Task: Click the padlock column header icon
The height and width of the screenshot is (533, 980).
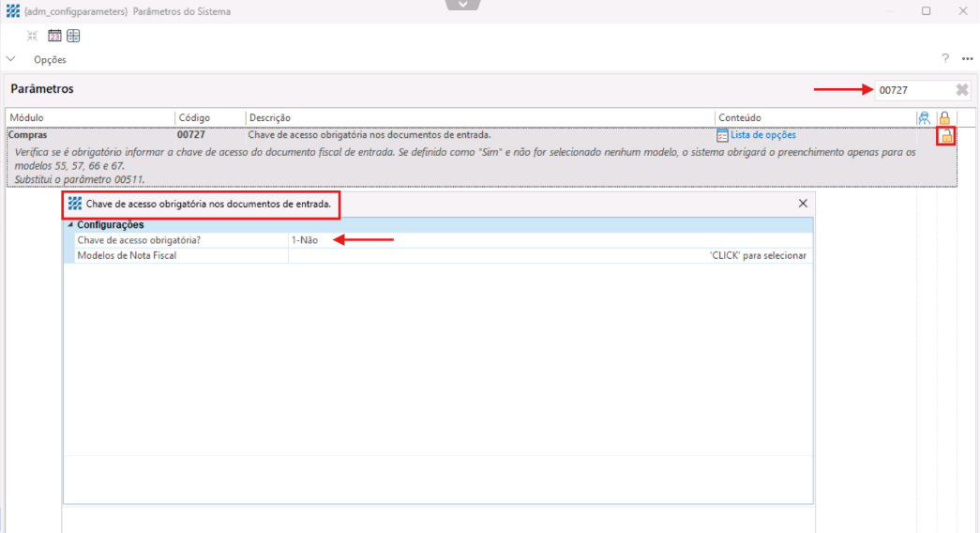Action: (945, 118)
